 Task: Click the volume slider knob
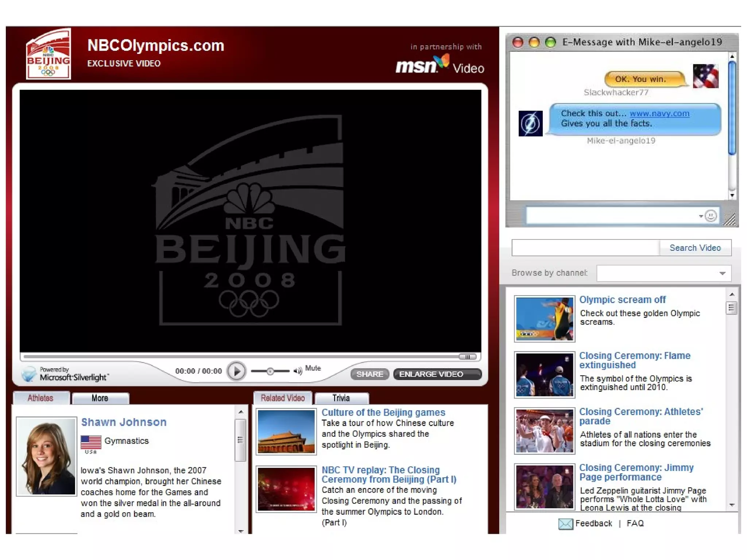[270, 371]
